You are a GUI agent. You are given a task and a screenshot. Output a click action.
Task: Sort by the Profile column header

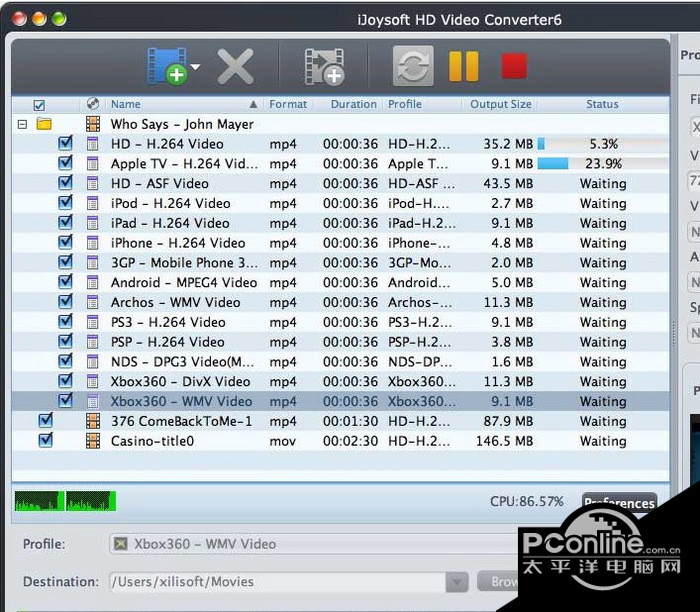pyautogui.click(x=404, y=104)
